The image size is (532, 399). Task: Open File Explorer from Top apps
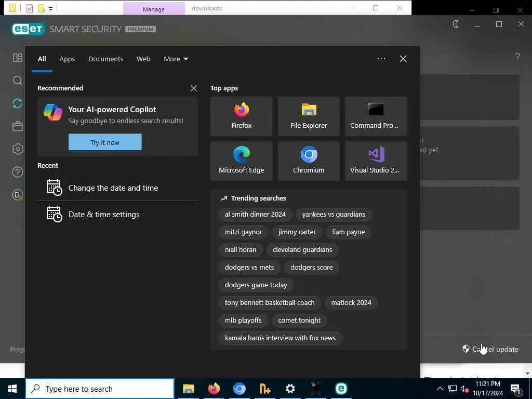pyautogui.click(x=309, y=116)
